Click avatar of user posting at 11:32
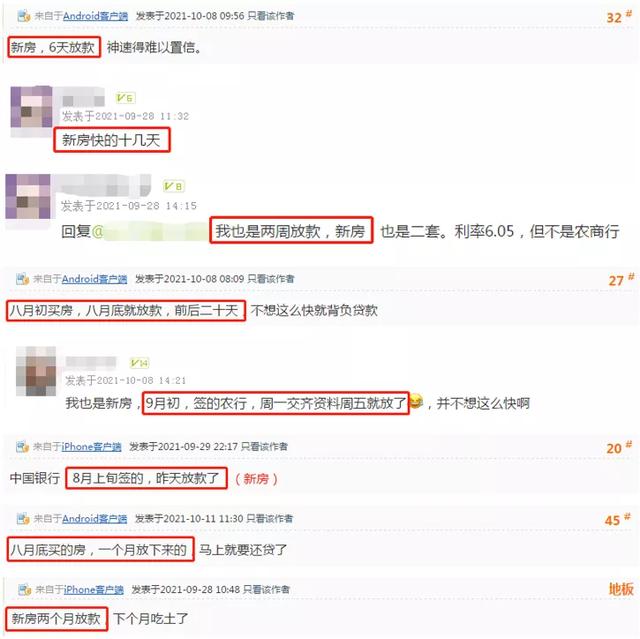This screenshot has width=640, height=639. 31,107
